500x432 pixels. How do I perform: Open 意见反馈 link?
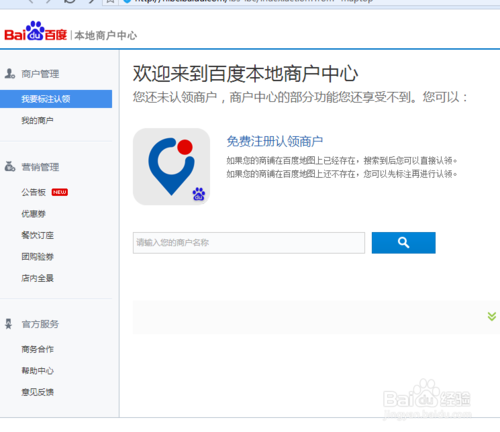(37, 392)
